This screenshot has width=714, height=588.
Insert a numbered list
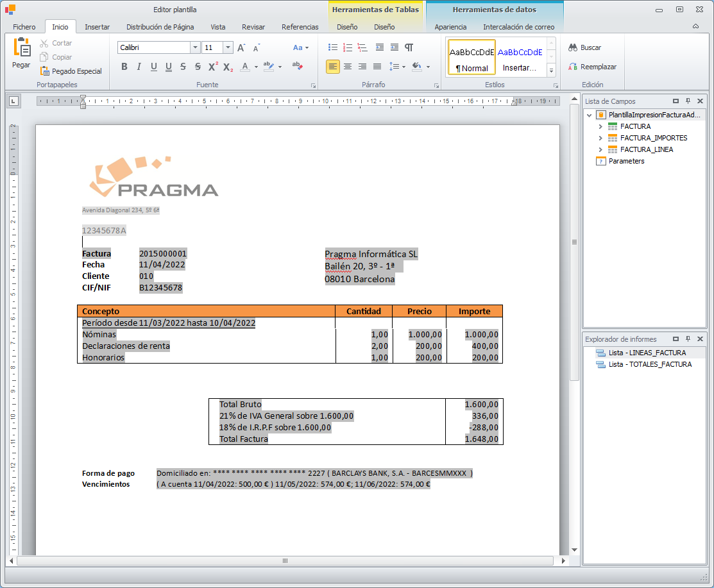coord(348,47)
